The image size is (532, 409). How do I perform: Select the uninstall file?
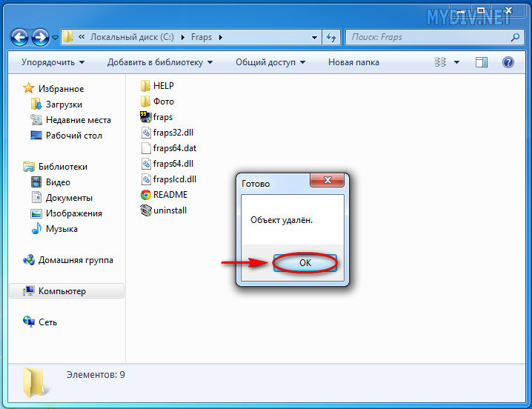[164, 210]
